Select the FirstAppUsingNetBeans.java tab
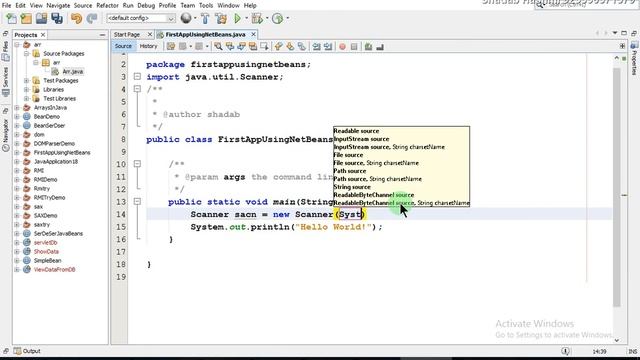640x360 pixels. (205, 35)
